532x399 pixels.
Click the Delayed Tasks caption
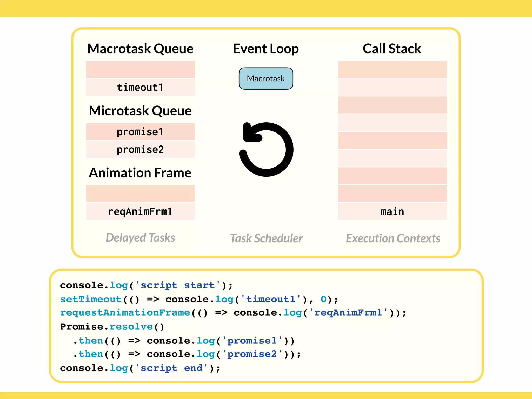140,238
